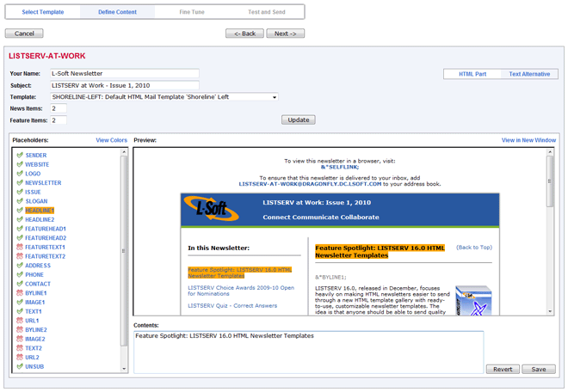The width and height of the screenshot is (568, 392).
Task: Click the Back to Top link in preview
Action: coord(474,248)
